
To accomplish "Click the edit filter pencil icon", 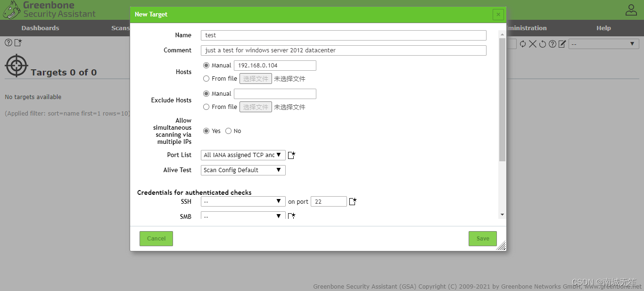I will point(562,44).
